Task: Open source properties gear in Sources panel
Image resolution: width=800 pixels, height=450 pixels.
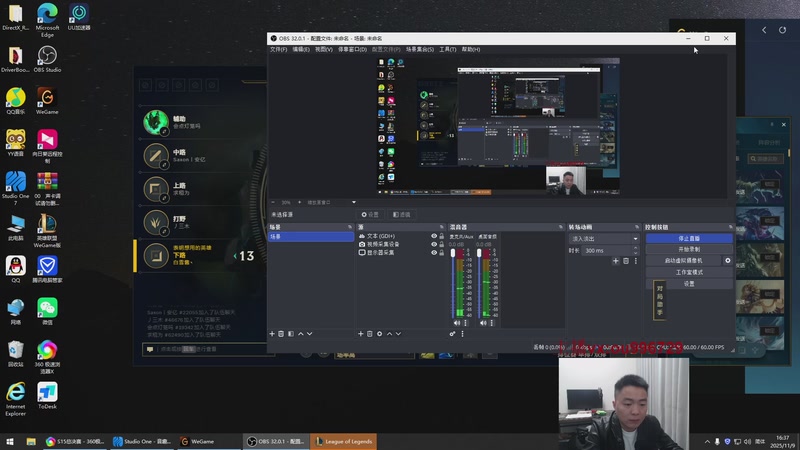Action: (x=380, y=334)
